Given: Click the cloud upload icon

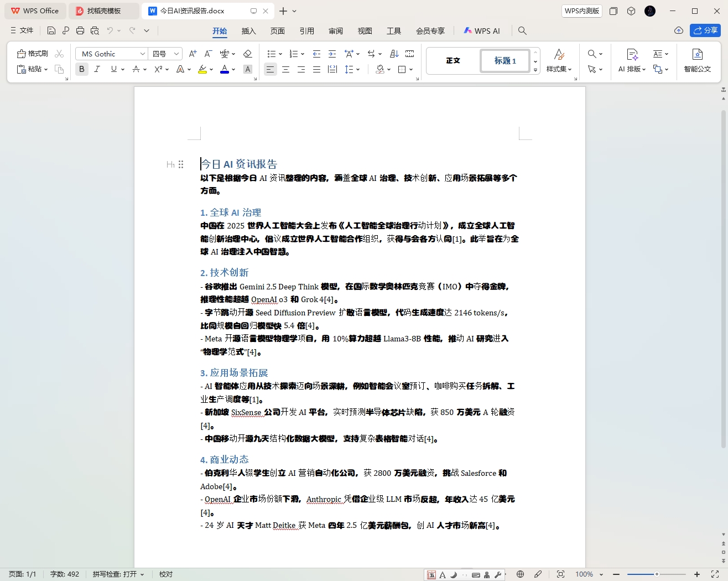Looking at the screenshot, I should (x=679, y=30).
